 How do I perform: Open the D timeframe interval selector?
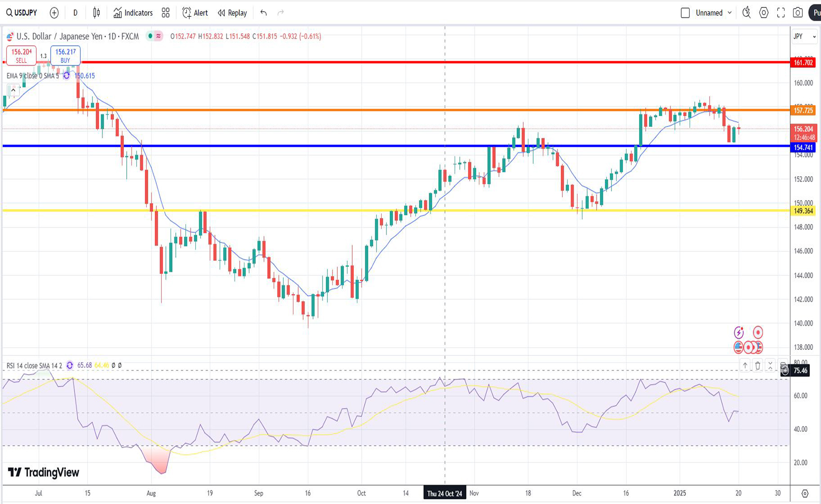[x=75, y=13]
